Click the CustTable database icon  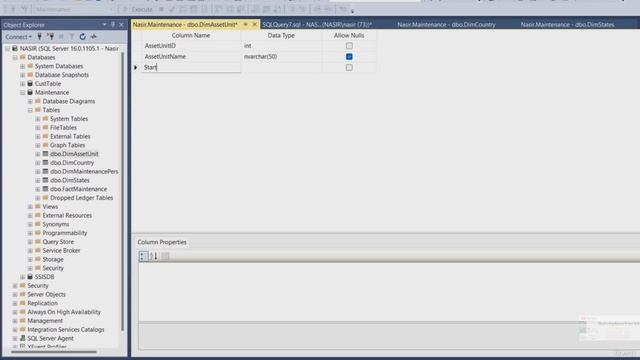tap(30, 83)
